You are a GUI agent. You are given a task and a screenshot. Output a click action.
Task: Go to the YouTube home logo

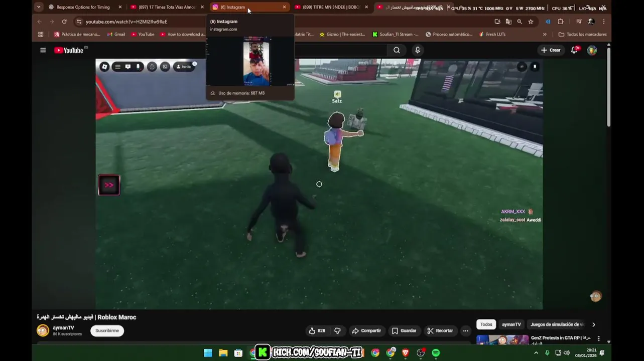coord(69,50)
